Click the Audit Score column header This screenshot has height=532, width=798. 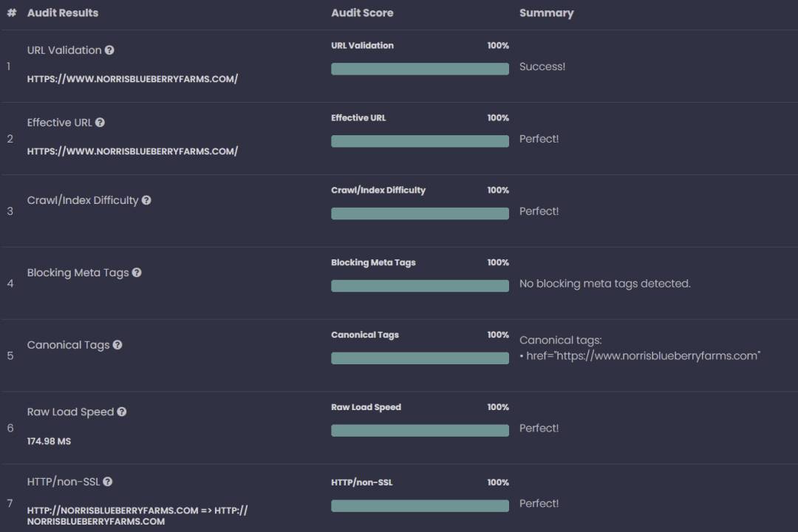(x=361, y=13)
